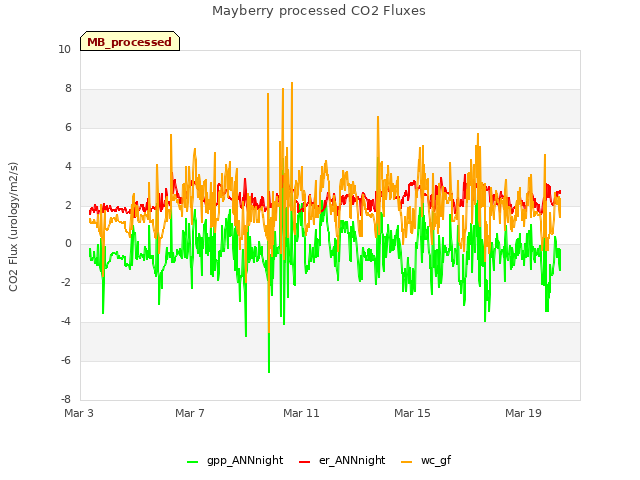Click the orange wc_gf legend swatch
640x480 pixels.
coord(407,462)
